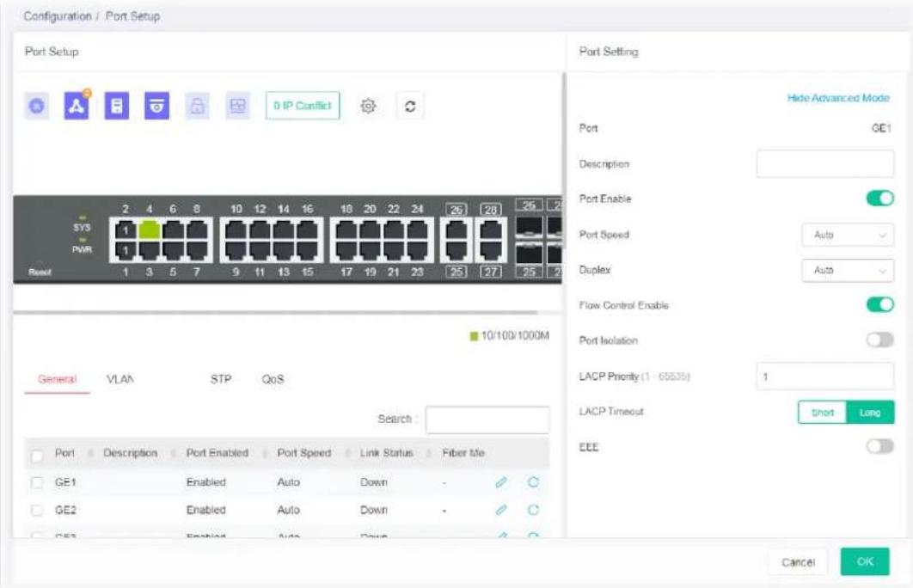This screenshot has width=913, height=588.
Task: Select port 2 on the switch diagram
Action: tap(126, 230)
